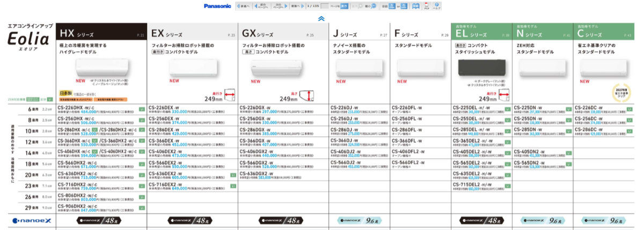Open the EX シリーズ header
Image resolution: width=644 pixels, height=230 pixels.
point(192,32)
